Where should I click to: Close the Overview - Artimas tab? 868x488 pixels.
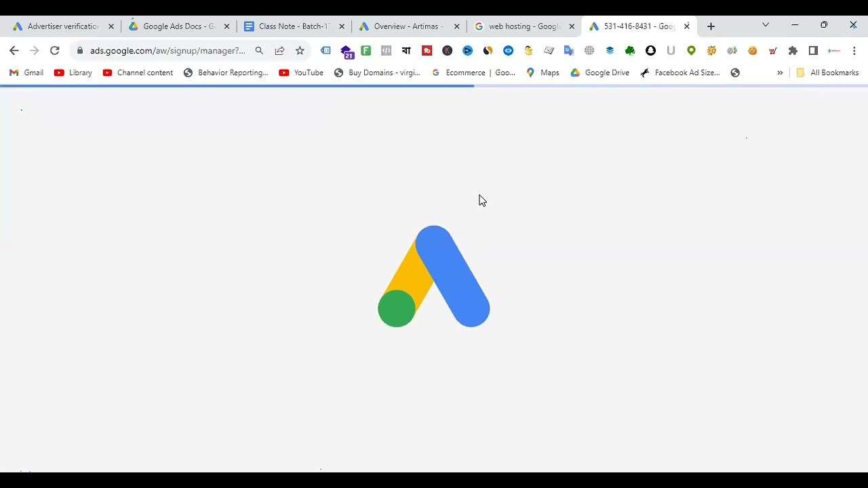457,26
